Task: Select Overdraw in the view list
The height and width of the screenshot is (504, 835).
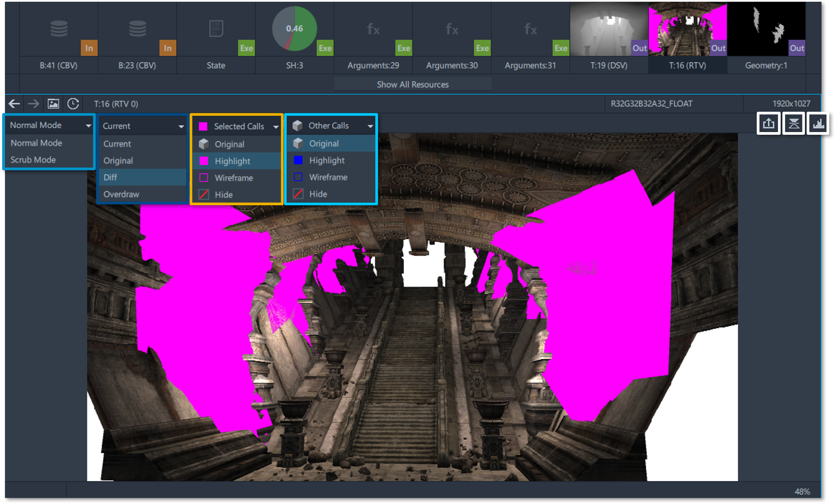Action: pyautogui.click(x=142, y=195)
